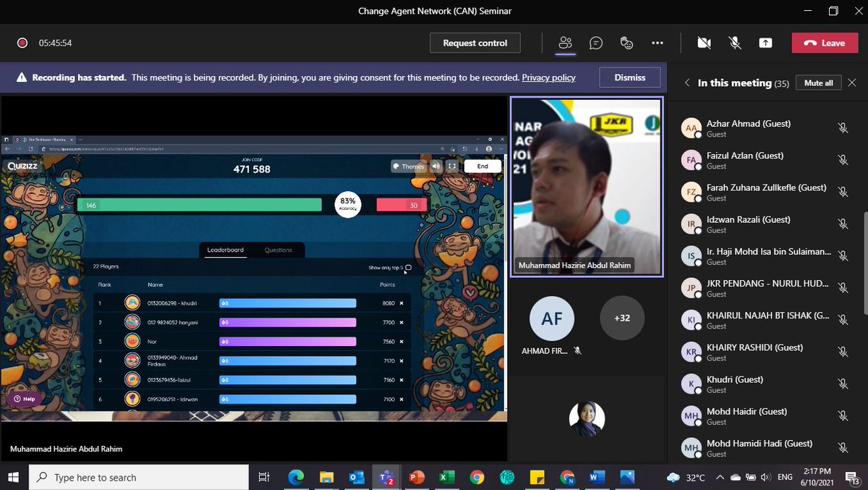Open Windows Start menu

point(14,477)
